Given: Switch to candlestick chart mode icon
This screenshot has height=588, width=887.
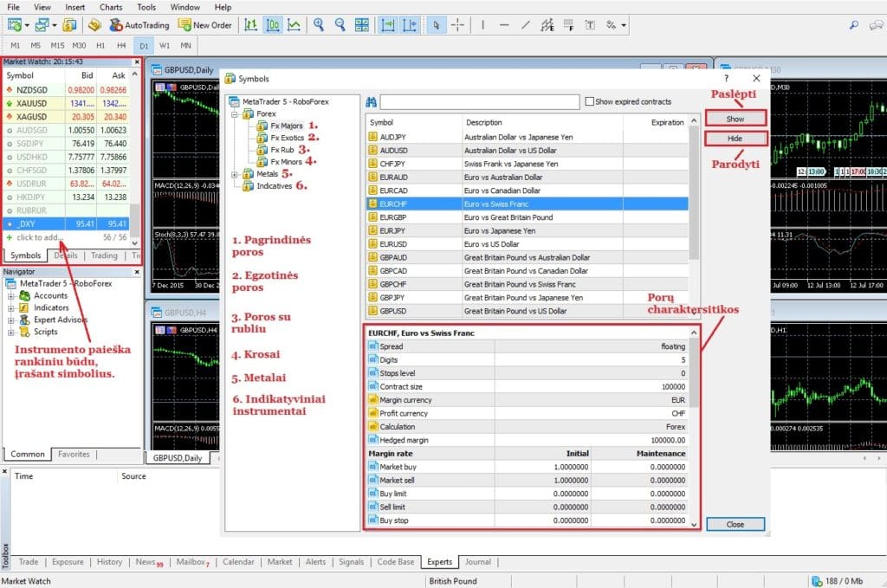Looking at the screenshot, I should pyautogui.click(x=273, y=25).
